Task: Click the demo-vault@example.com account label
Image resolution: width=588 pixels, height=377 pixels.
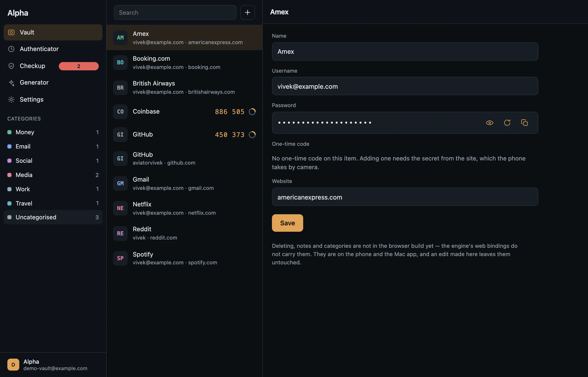Action: pyautogui.click(x=55, y=368)
